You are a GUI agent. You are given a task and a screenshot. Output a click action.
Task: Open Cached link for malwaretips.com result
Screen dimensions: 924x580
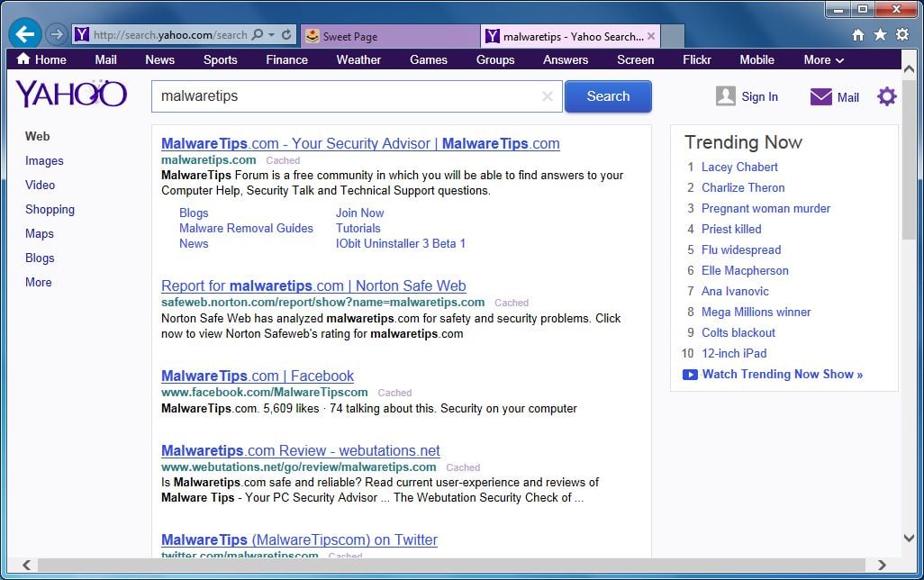pos(283,160)
